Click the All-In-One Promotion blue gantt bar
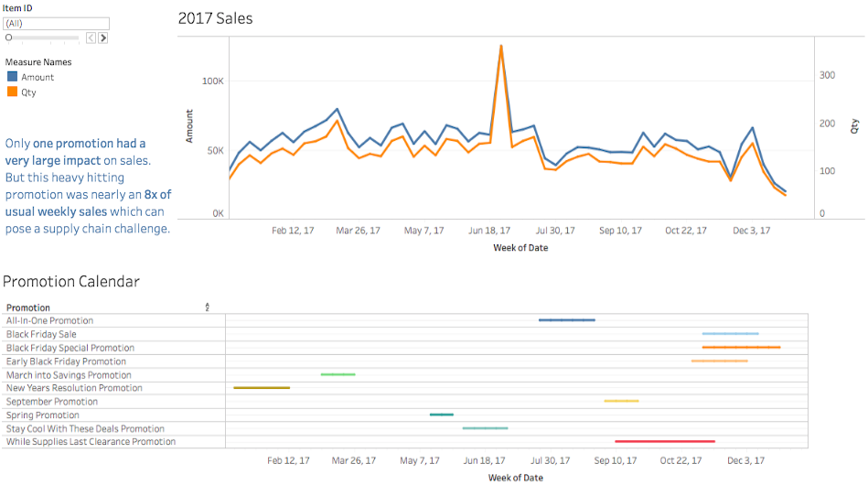Viewport: 868px width, 496px height. click(x=567, y=320)
